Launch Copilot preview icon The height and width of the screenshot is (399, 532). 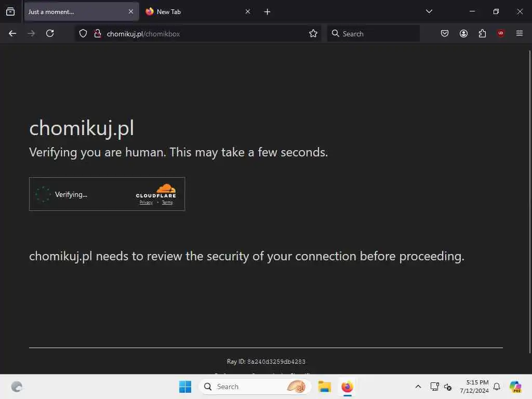pyautogui.click(x=515, y=387)
